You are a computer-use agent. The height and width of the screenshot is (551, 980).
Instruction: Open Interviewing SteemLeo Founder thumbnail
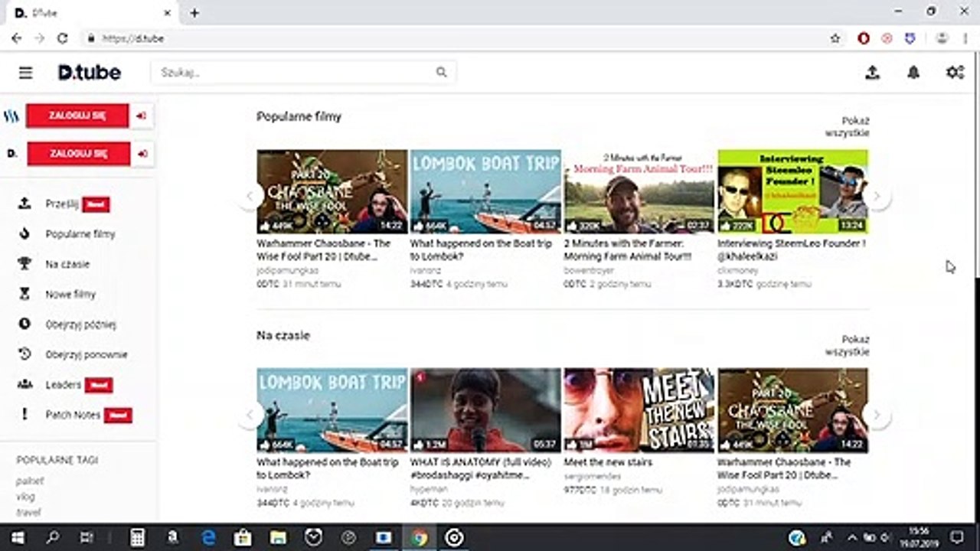click(793, 191)
